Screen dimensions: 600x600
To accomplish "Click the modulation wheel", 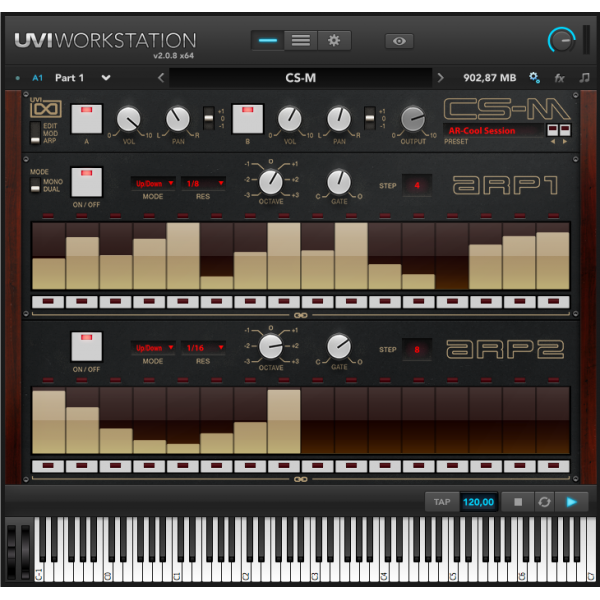I will pos(25,550).
